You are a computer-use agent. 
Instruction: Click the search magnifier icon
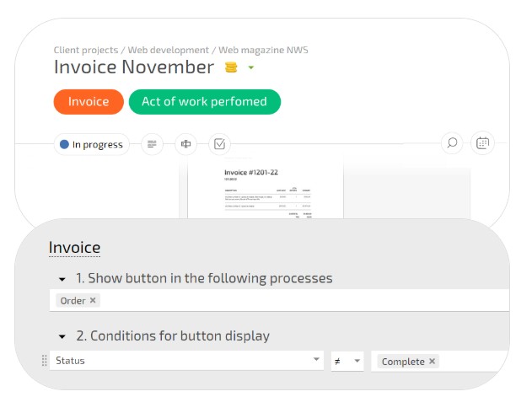coord(452,143)
